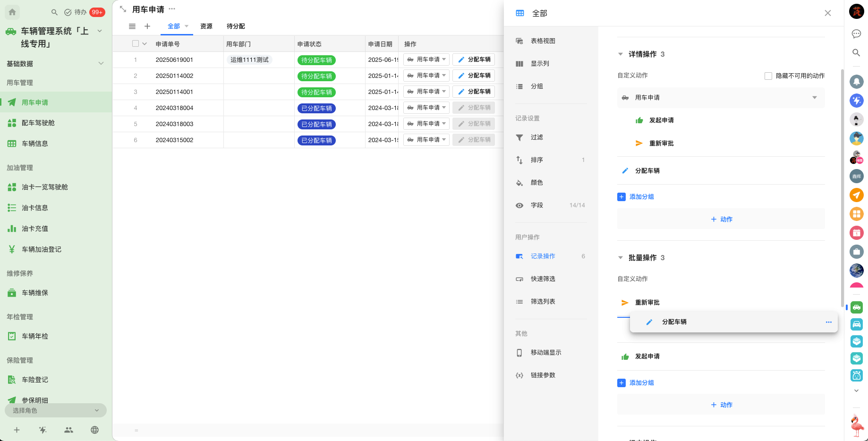Toggle the select-all rows checkbox
868x441 pixels.
point(136,43)
